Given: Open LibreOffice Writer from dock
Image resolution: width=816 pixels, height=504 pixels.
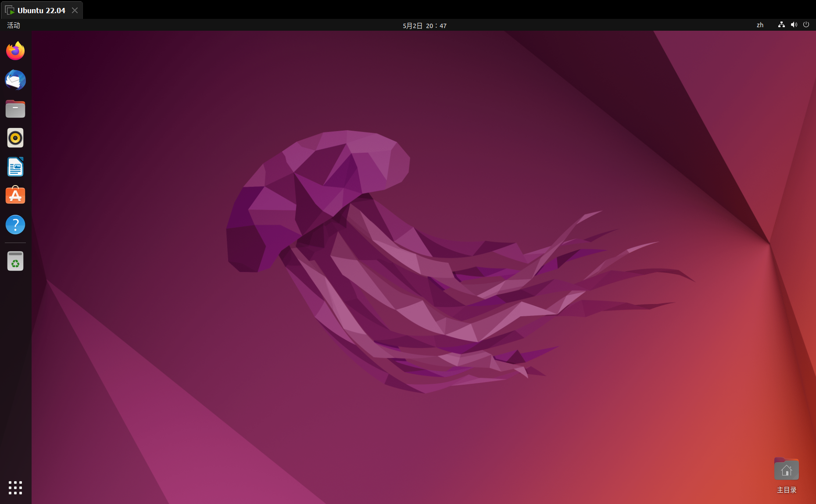Looking at the screenshot, I should (15, 167).
